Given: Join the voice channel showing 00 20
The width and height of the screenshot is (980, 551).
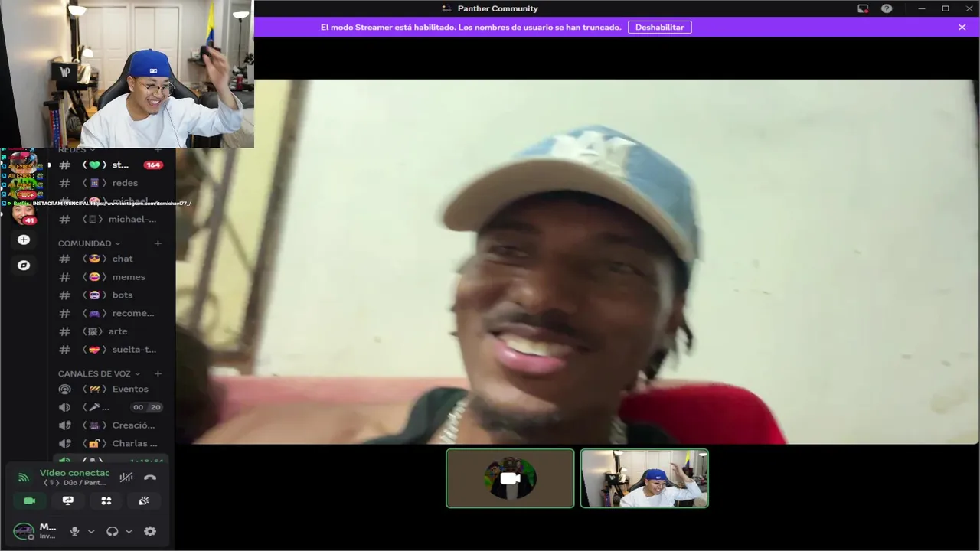Looking at the screenshot, I should click(x=111, y=407).
